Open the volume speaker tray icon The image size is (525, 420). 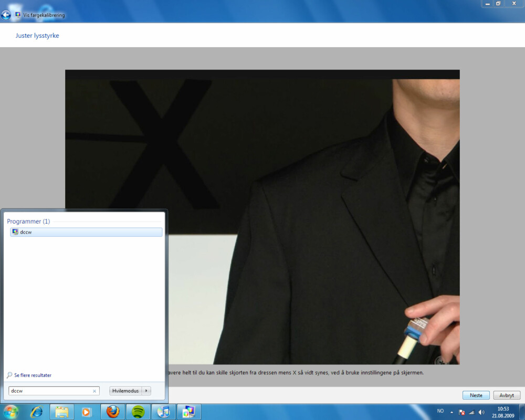pyautogui.click(x=481, y=412)
